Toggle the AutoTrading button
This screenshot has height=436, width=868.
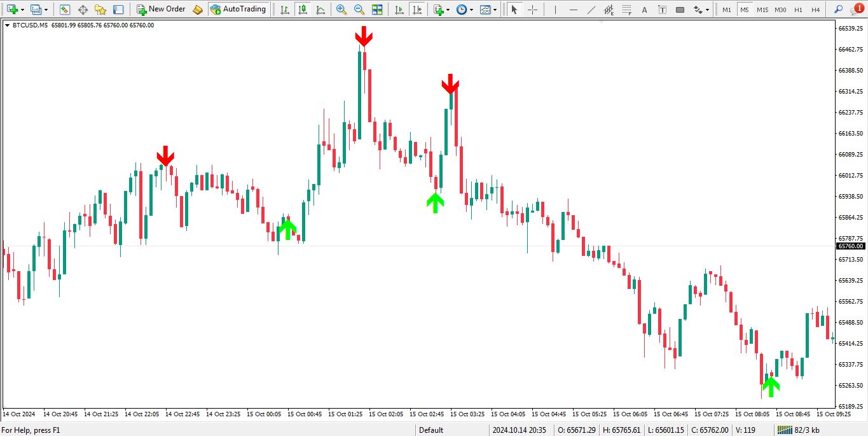point(238,10)
